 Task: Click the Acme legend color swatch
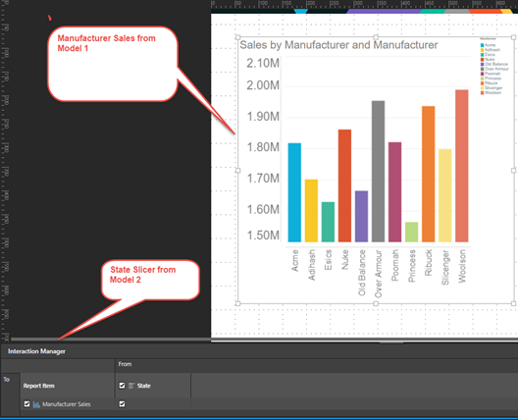pyautogui.click(x=483, y=45)
